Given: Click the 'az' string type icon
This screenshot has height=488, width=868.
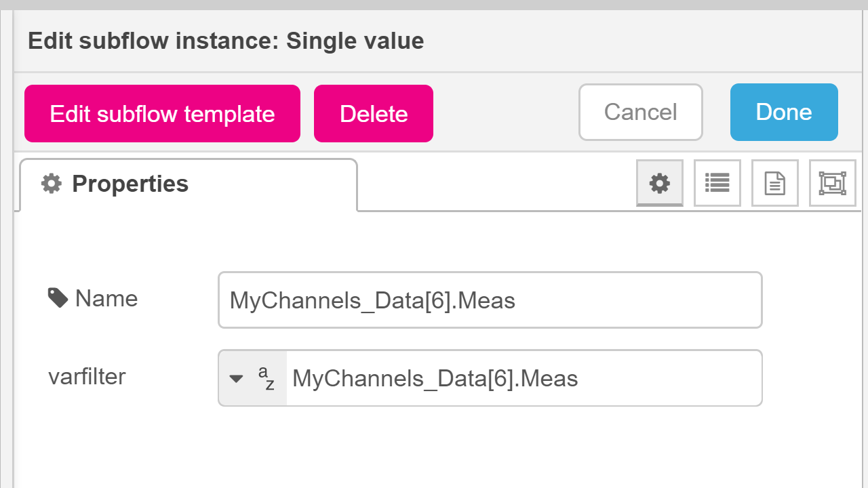Looking at the screenshot, I should pyautogui.click(x=267, y=378).
